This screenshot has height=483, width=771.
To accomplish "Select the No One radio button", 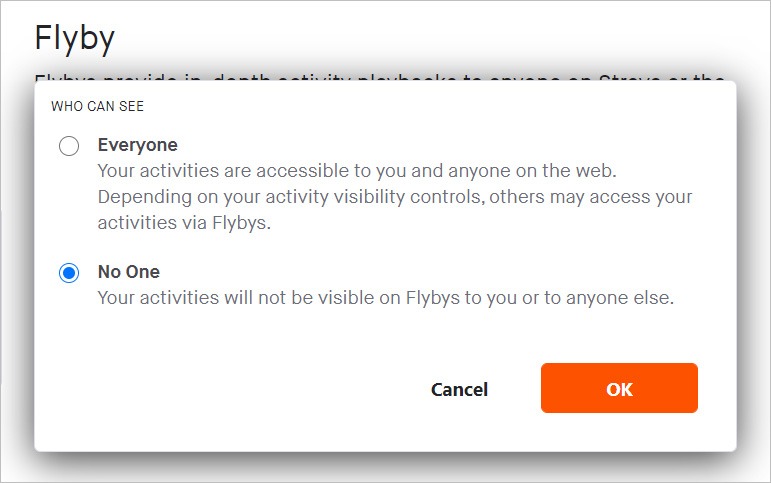I will [69, 273].
